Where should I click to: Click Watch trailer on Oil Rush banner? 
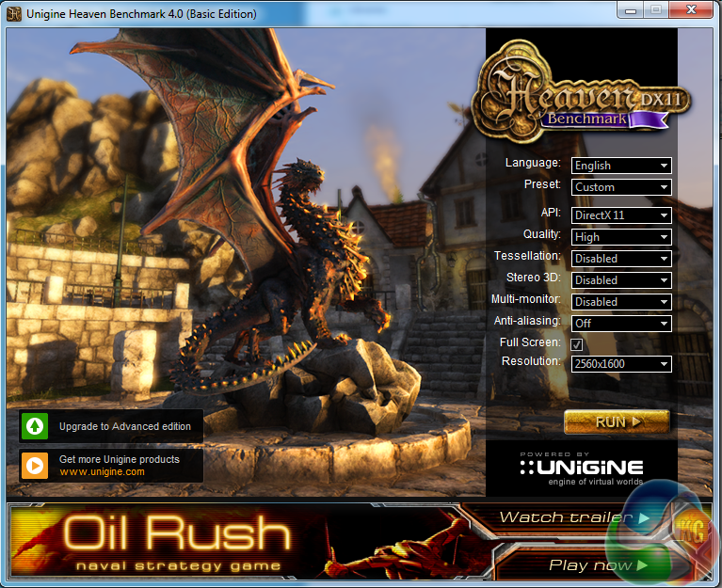(x=574, y=517)
